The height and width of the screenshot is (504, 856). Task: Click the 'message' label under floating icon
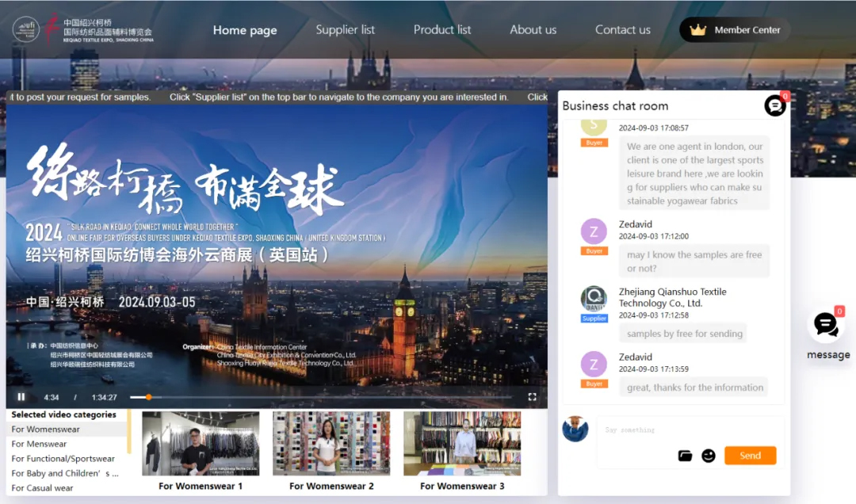tap(828, 355)
